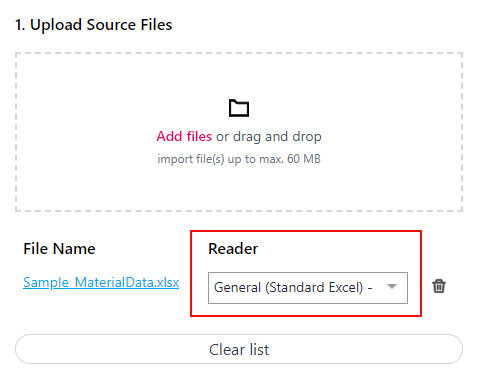The height and width of the screenshot is (375, 477).
Task: Remove the uploaded file with the bin icon
Action: [x=439, y=286]
